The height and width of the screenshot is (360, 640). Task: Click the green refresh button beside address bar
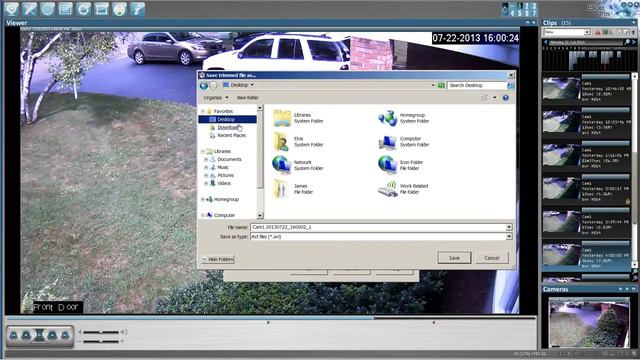coord(441,85)
